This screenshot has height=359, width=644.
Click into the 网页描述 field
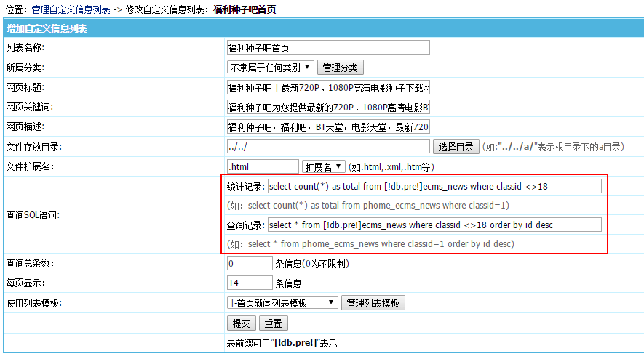[x=328, y=126]
